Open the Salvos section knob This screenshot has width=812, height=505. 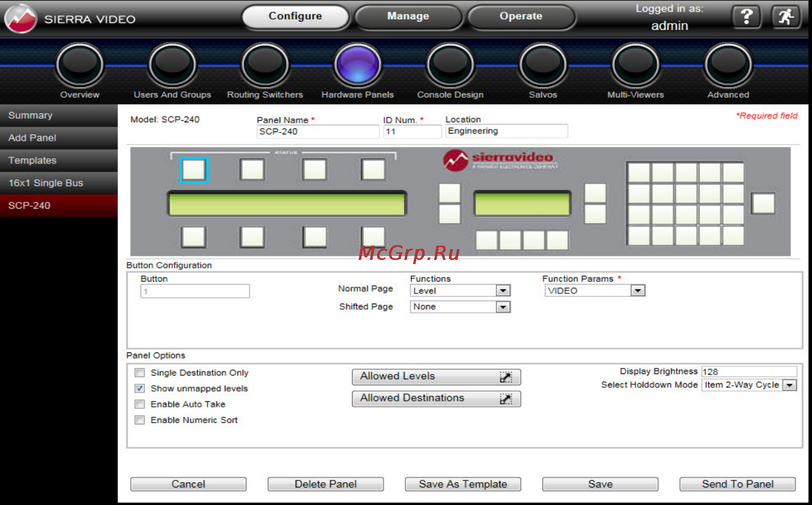point(543,65)
